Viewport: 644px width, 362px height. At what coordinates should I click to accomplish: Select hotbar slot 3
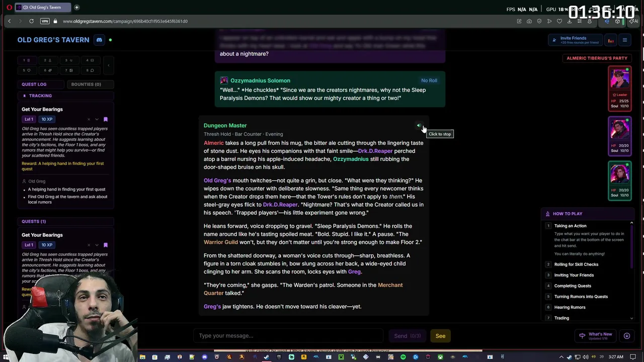pyautogui.click(x=68, y=60)
